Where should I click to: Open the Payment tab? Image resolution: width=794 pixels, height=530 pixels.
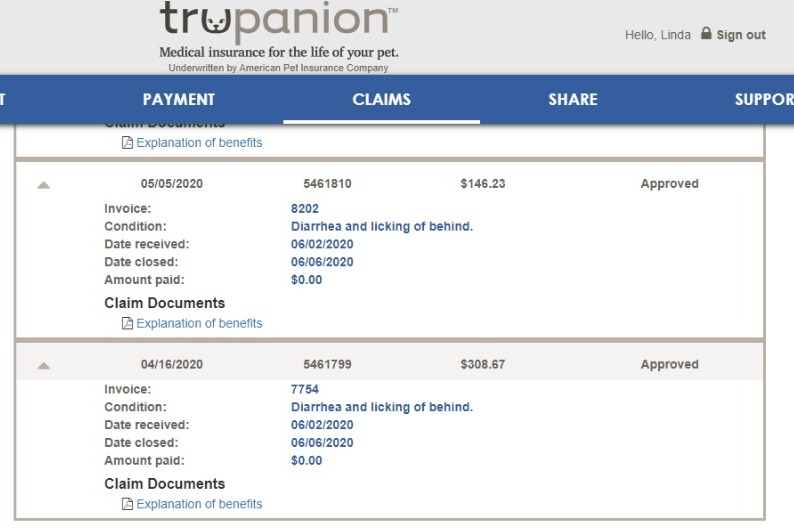(x=179, y=99)
